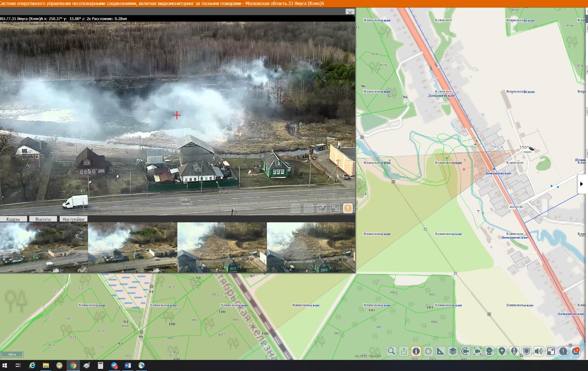
Task: Open the gear settings icon on map toolbar
Action: (429, 351)
